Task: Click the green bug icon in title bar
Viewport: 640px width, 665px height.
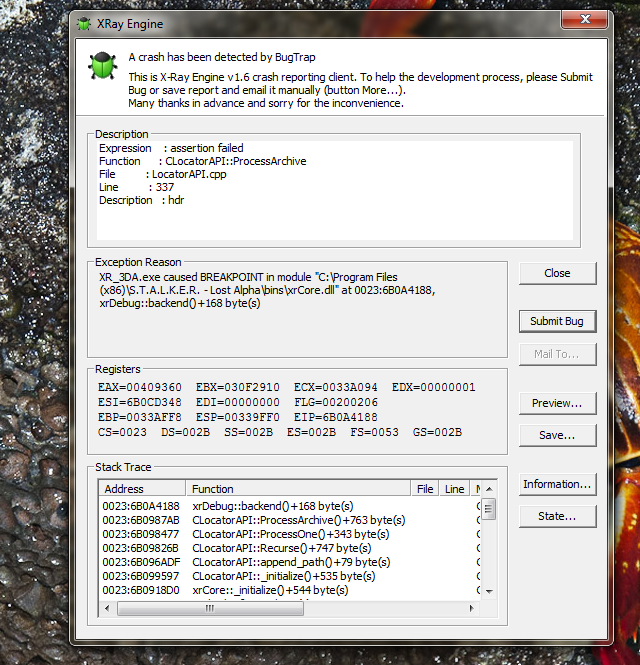Action: click(84, 24)
